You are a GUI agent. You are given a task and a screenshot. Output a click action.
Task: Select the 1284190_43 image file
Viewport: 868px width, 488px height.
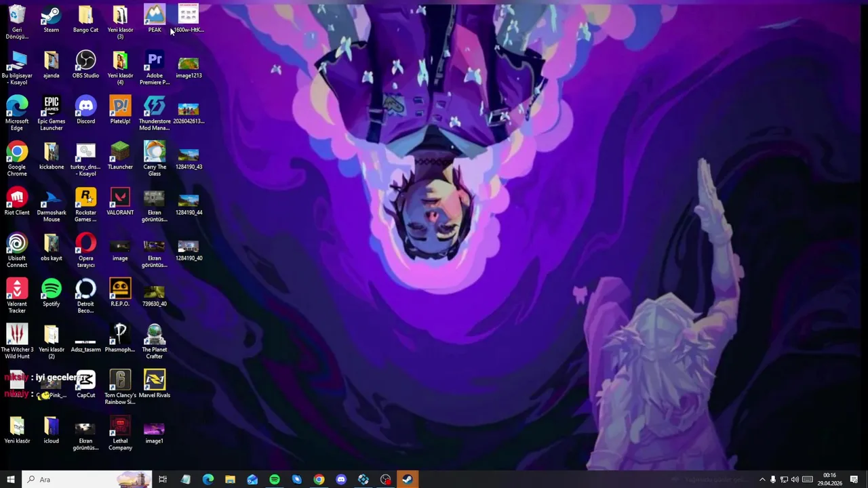click(x=189, y=156)
